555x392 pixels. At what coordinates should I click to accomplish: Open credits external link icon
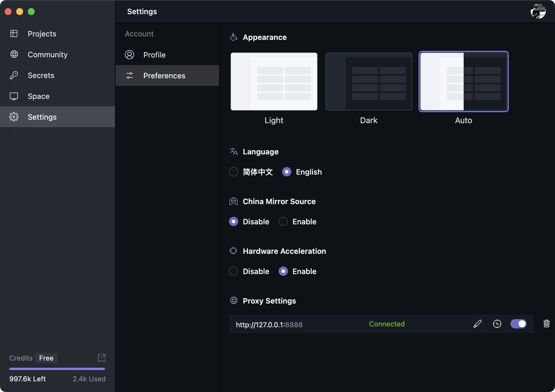[x=101, y=358]
